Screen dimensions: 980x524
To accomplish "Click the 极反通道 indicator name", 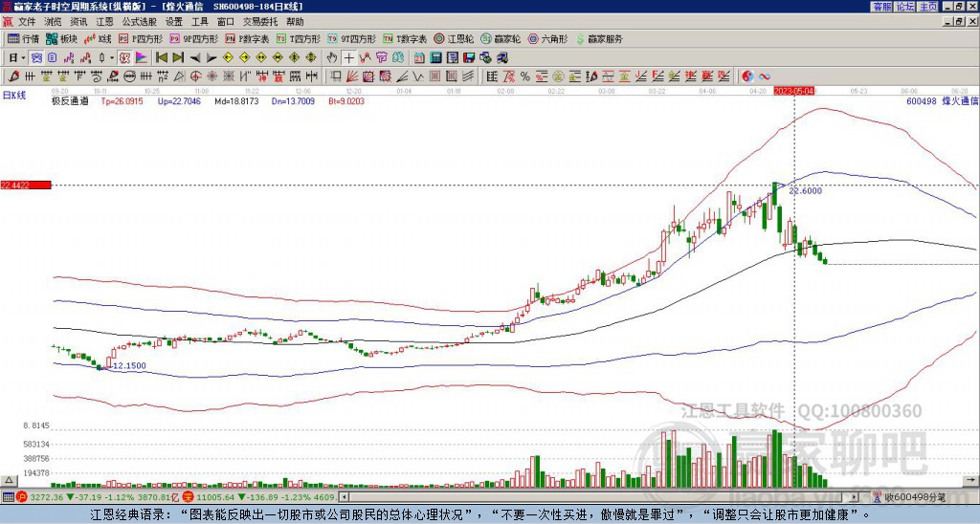I will tap(69, 101).
